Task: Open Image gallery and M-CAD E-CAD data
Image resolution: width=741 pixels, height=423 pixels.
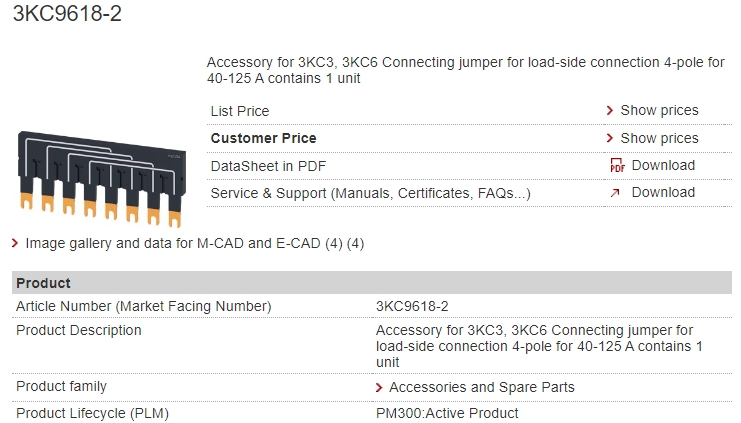Action: click(x=195, y=243)
